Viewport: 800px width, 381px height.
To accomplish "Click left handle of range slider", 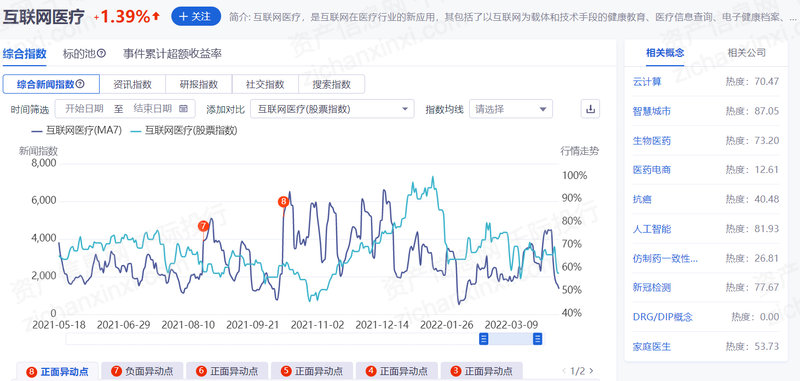I will pos(484,339).
